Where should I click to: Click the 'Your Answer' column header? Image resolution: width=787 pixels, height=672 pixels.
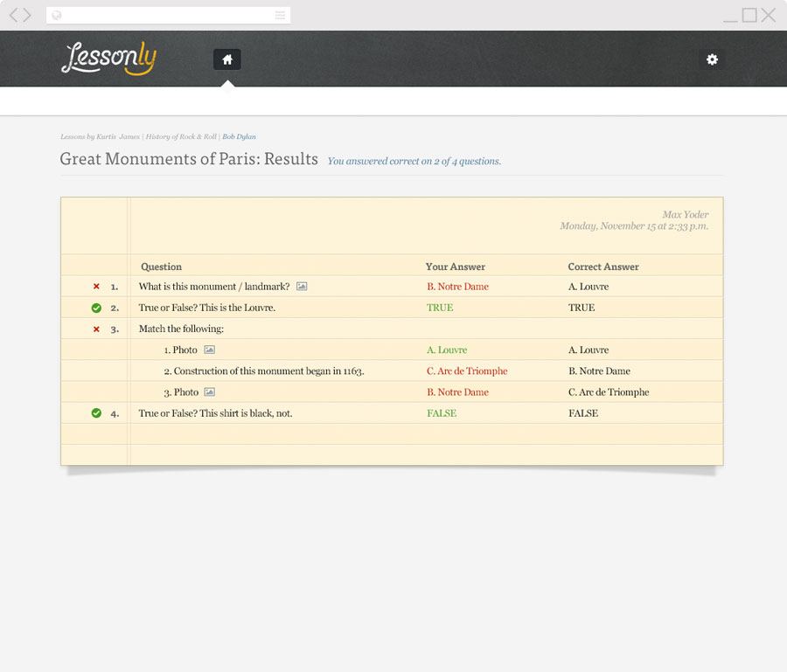tap(455, 267)
